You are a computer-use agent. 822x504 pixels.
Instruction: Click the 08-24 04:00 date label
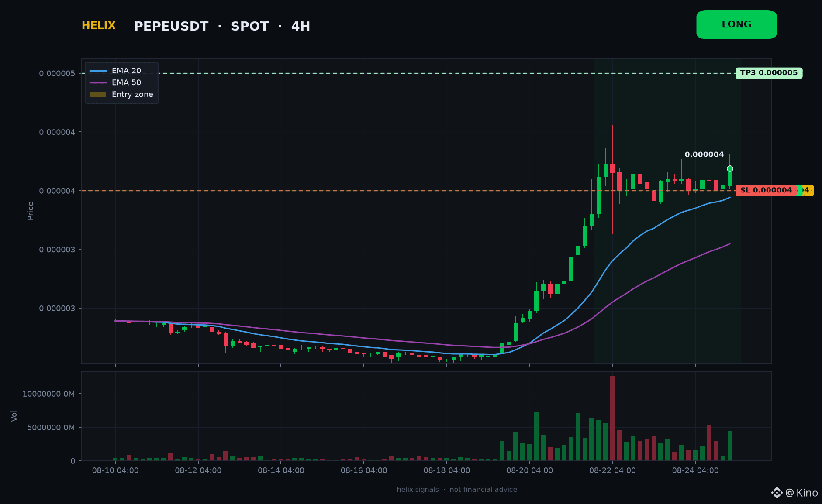695,470
